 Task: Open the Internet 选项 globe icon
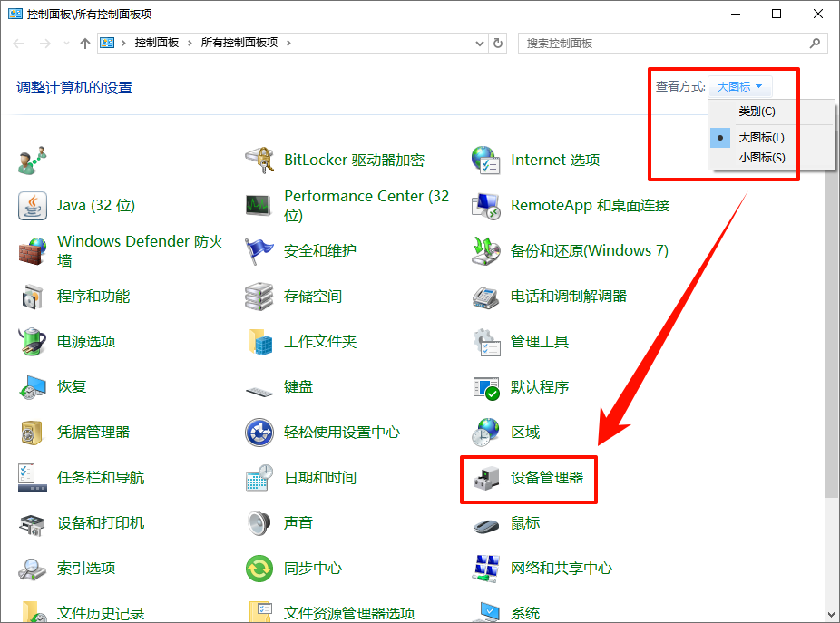(x=486, y=161)
